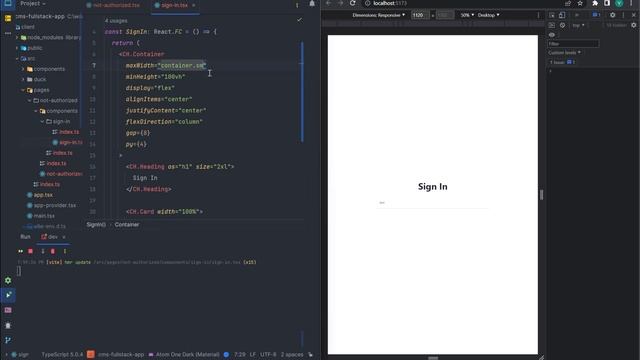Open the browser extensions puzzle icon
The width and height of the screenshot is (640, 360).
[595, 3]
